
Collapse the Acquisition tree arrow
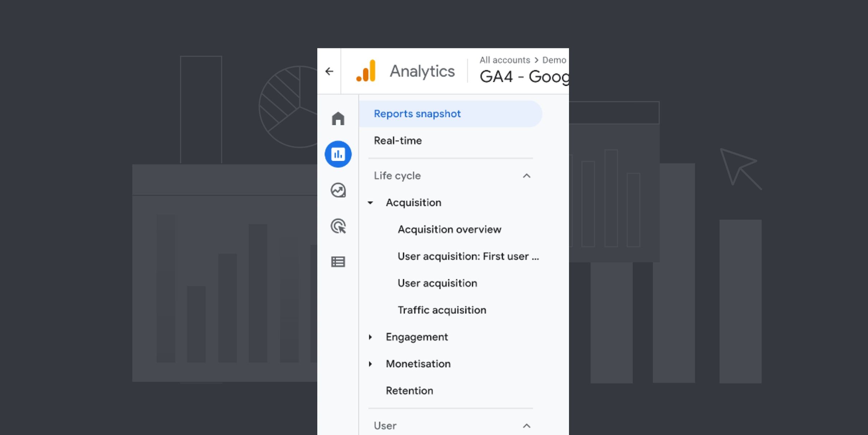point(370,203)
